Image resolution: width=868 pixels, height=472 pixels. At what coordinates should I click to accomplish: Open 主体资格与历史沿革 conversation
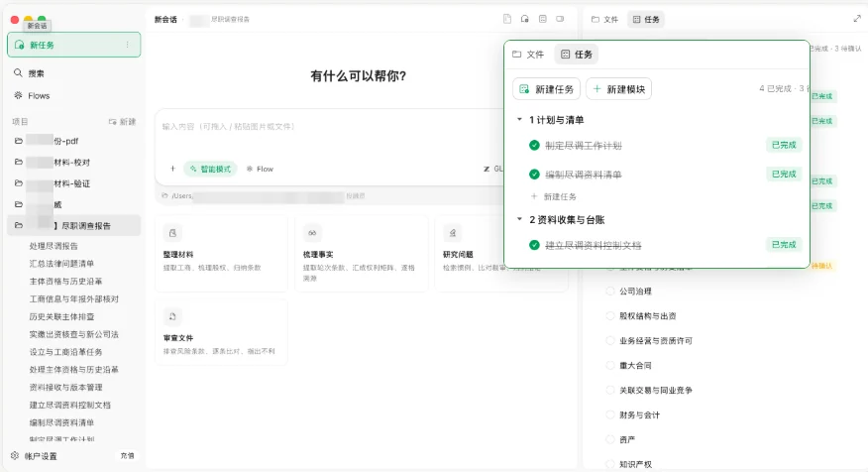65,281
